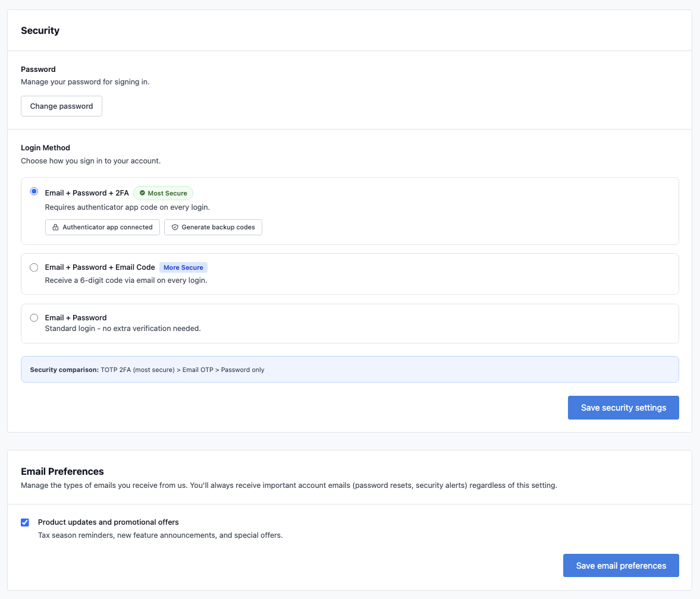The image size is (700, 599).
Task: Click the Email + Password + 2FA option card
Action: coord(350,210)
